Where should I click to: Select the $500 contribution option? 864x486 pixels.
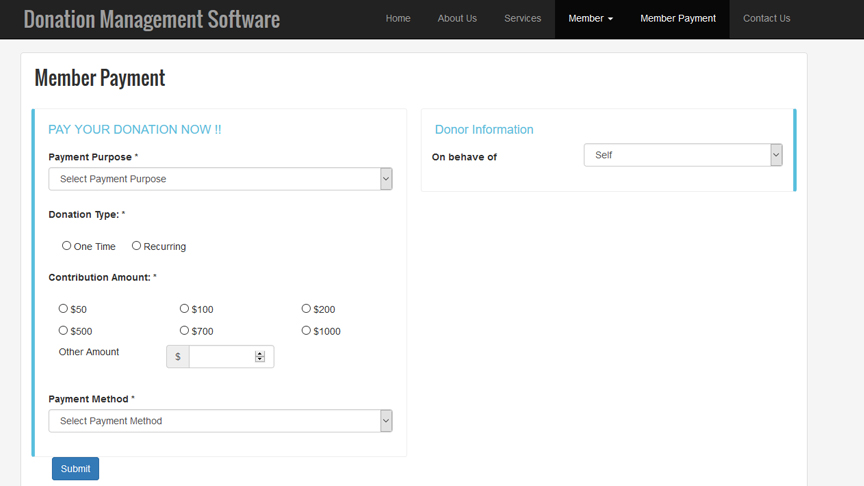coord(64,330)
